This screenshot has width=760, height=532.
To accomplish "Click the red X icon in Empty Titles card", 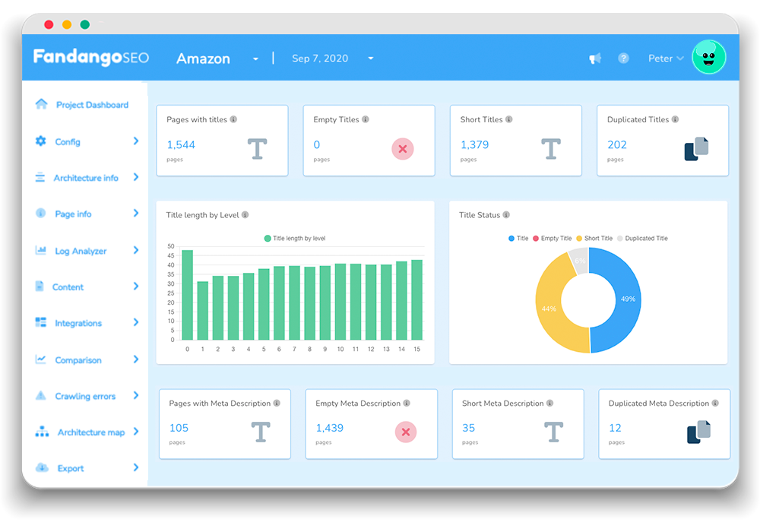I will click(403, 149).
